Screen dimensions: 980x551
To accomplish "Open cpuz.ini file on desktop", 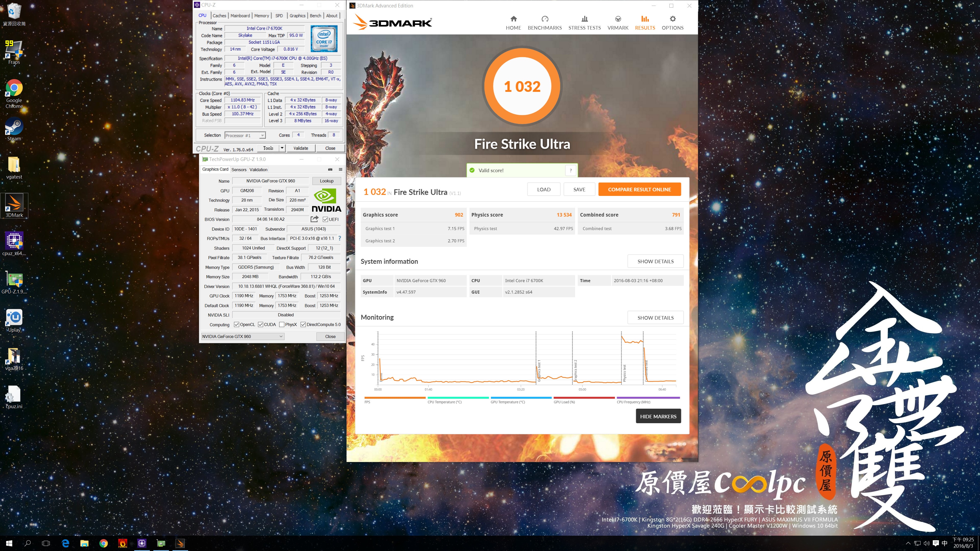I will coord(14,397).
